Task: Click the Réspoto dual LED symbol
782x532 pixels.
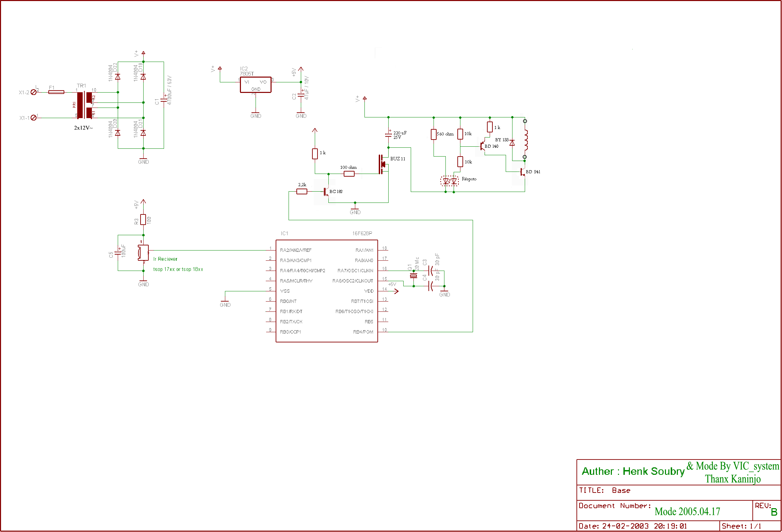Action: click(x=450, y=181)
